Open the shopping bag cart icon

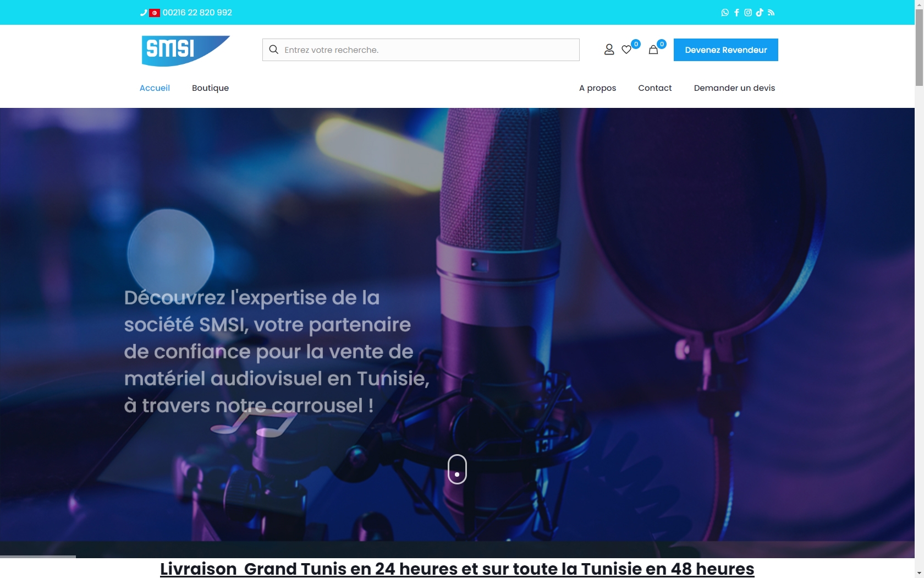tap(653, 50)
